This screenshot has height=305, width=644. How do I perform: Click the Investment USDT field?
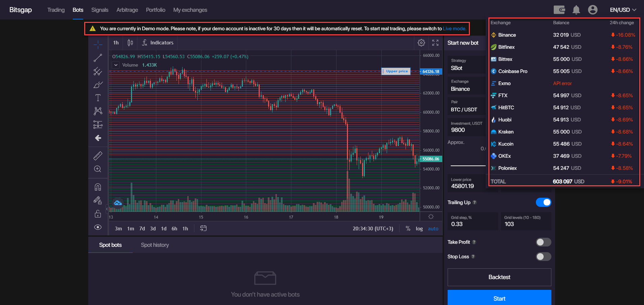[x=467, y=127]
